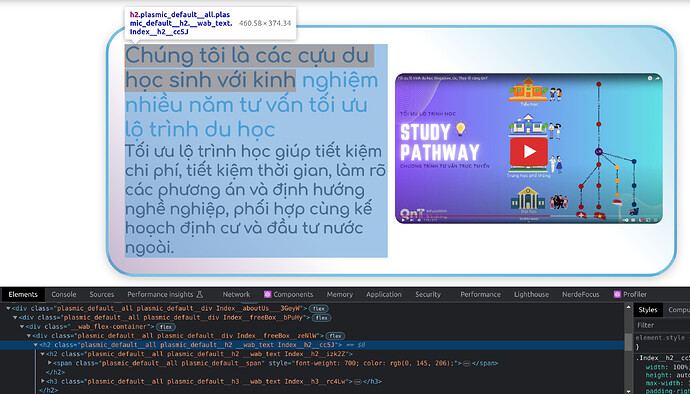Click the scrollbar up arrow in Elements panel
This screenshot has height=394, width=690.
pos(629,307)
